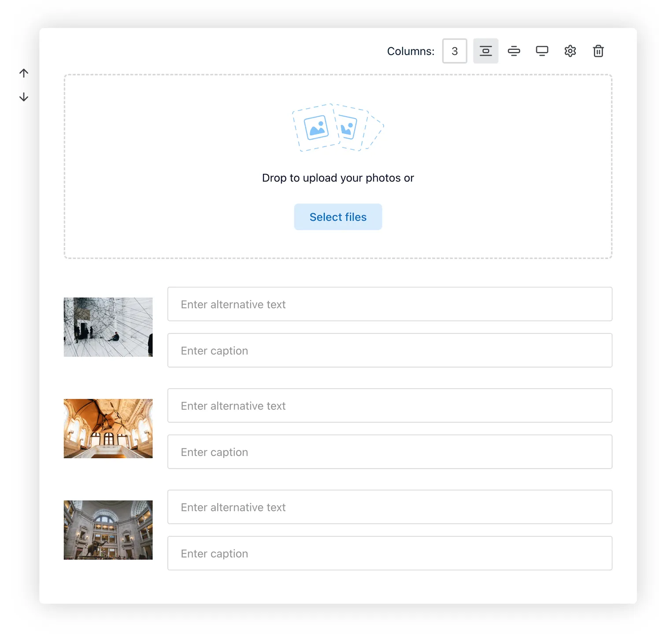Select the standard width alignment icon
This screenshot has height=644, width=659.
485,51
